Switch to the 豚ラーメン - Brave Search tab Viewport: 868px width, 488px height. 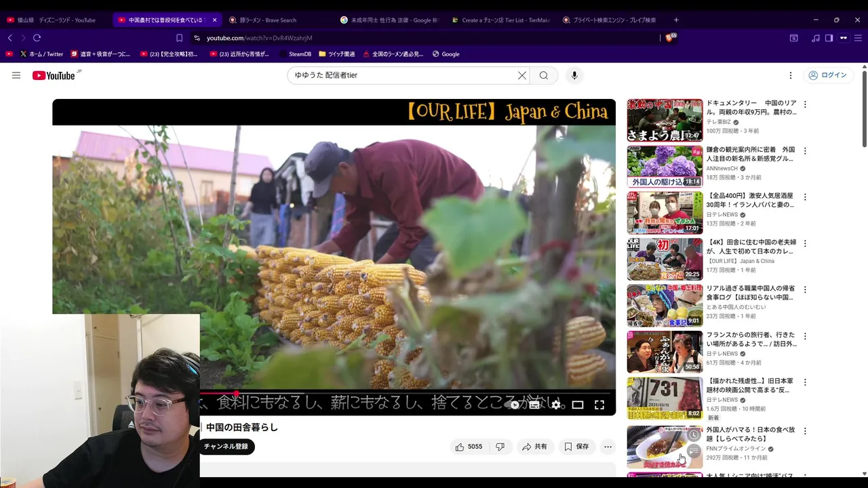point(276,20)
